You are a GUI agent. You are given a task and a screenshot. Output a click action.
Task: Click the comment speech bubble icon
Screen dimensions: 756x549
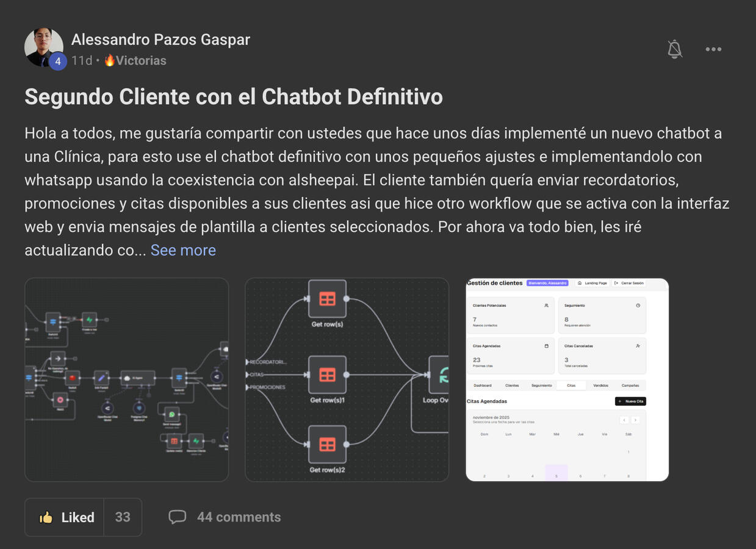(177, 517)
